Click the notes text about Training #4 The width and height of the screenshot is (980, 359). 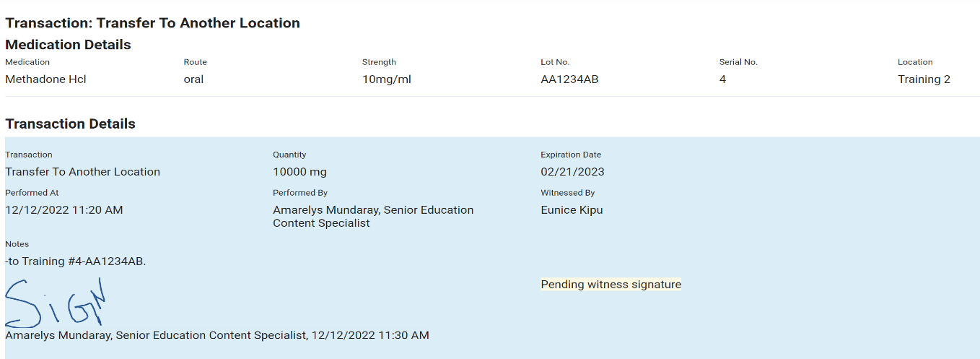(76, 261)
